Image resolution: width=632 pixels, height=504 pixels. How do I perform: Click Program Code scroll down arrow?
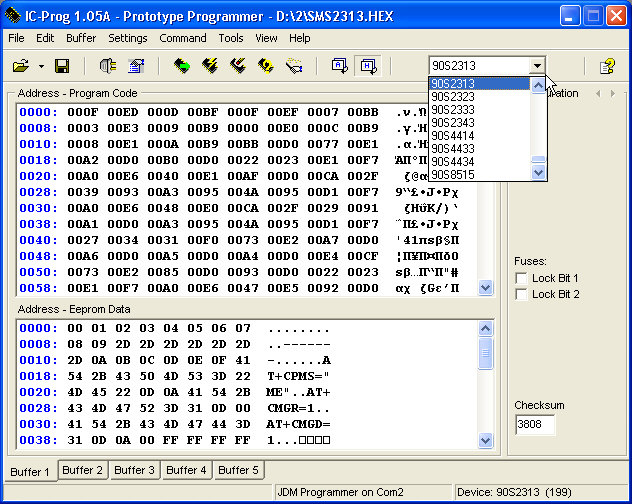pos(486,288)
